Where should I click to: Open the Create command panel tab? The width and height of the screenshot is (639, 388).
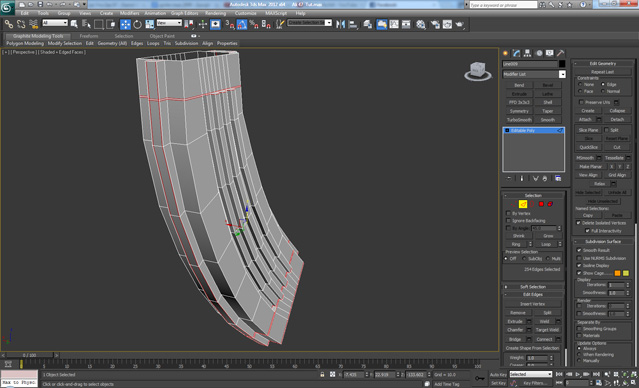(x=506, y=53)
